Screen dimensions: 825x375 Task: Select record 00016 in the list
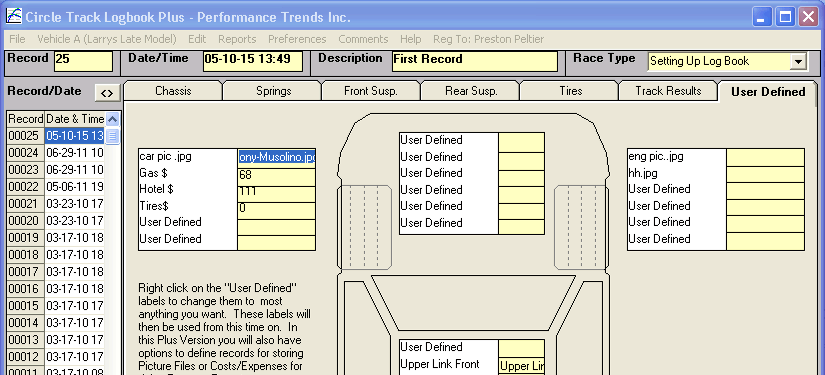pyautogui.click(x=56, y=289)
